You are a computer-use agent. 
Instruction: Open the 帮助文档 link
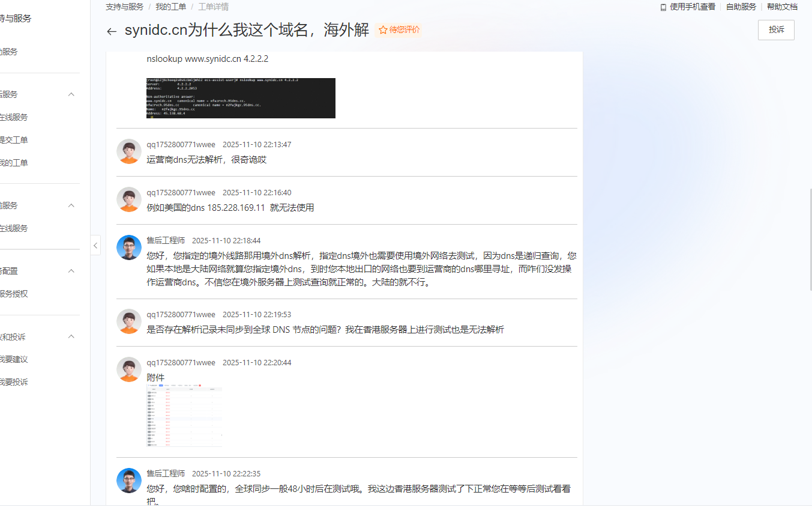(782, 7)
